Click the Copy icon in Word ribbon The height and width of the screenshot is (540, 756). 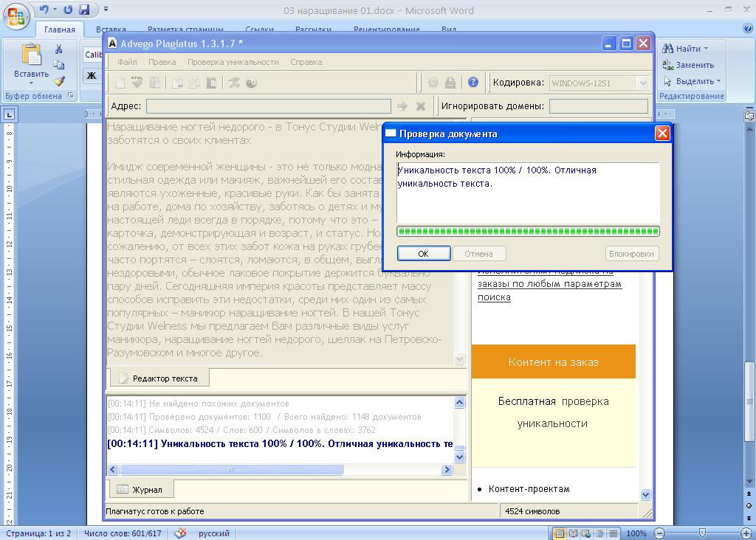point(59,65)
